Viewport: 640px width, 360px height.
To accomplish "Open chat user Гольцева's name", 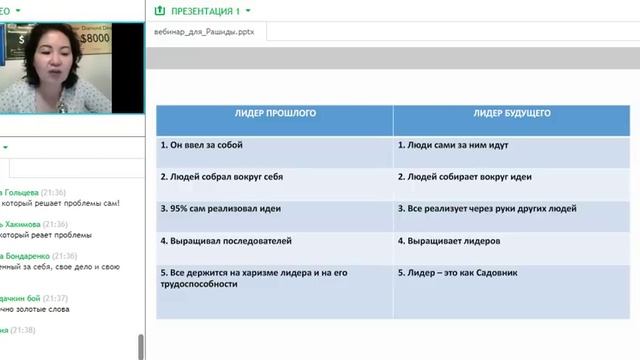I will [x=19, y=192].
